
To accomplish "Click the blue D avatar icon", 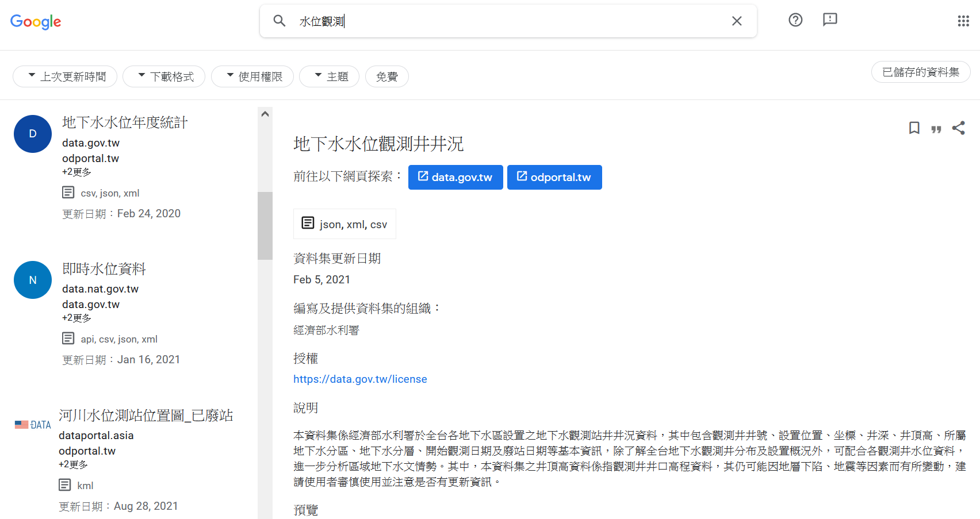I will click(x=33, y=134).
